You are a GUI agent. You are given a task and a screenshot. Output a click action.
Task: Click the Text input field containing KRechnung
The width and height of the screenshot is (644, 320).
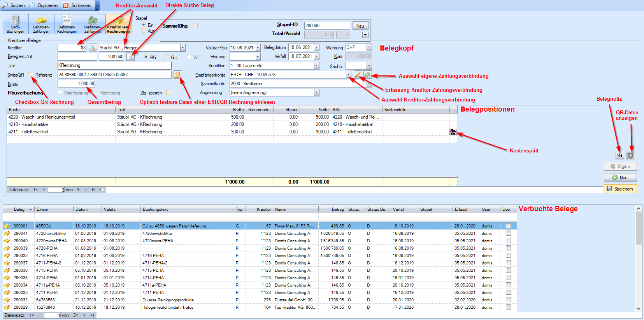[114, 66]
